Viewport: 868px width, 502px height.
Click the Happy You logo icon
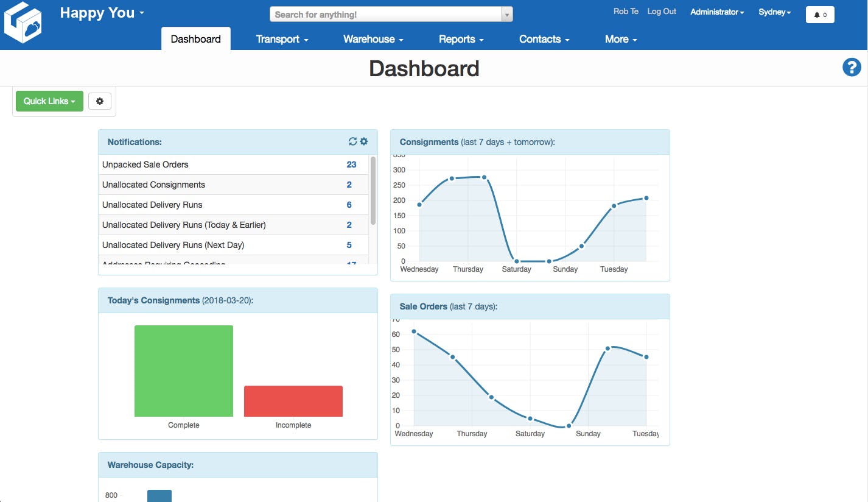click(x=23, y=22)
